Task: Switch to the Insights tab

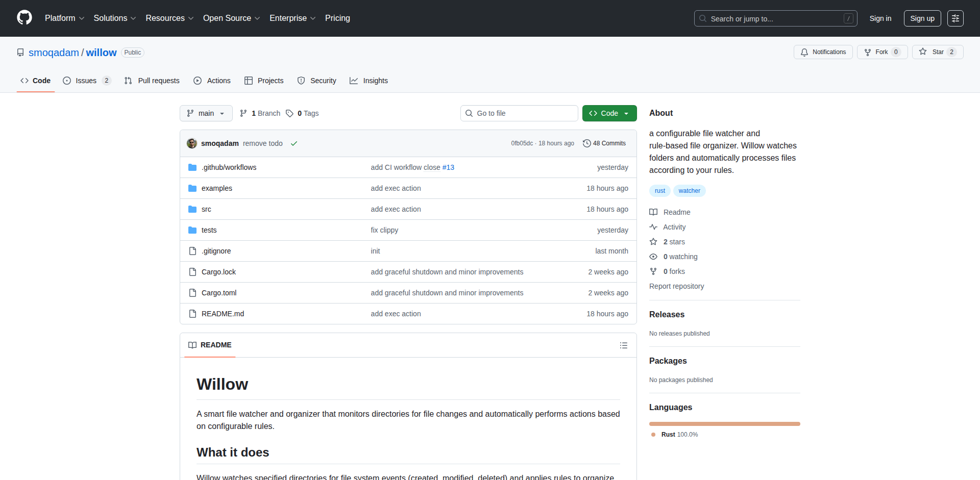Action: point(369,81)
